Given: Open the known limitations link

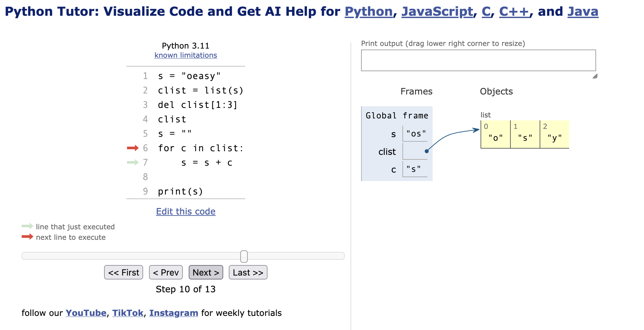Looking at the screenshot, I should click(x=185, y=55).
